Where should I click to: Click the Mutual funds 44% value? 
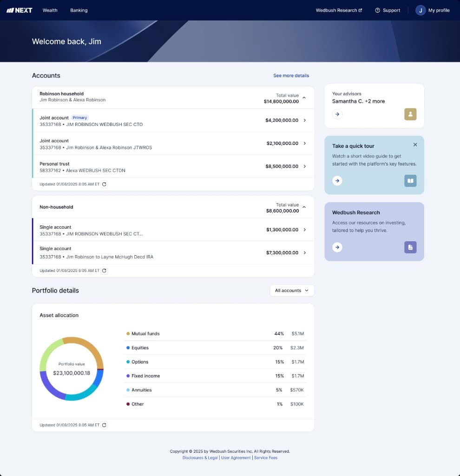[x=279, y=334]
